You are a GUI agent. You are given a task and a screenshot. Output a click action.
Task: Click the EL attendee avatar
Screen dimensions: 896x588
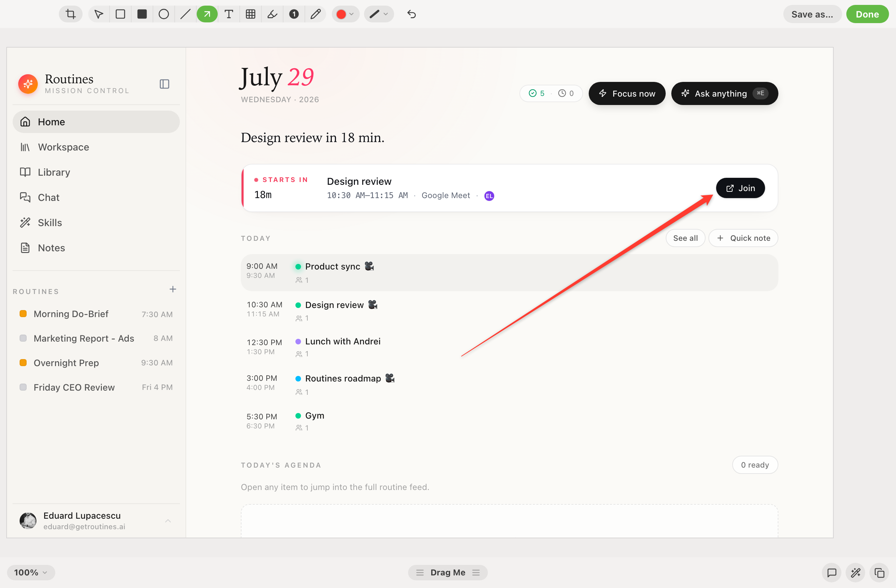[489, 196]
